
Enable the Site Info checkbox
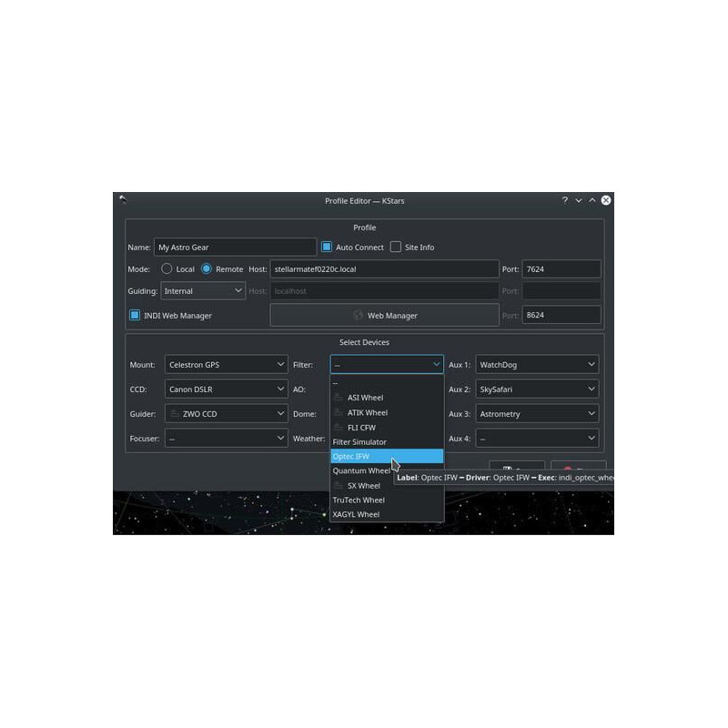coord(396,247)
